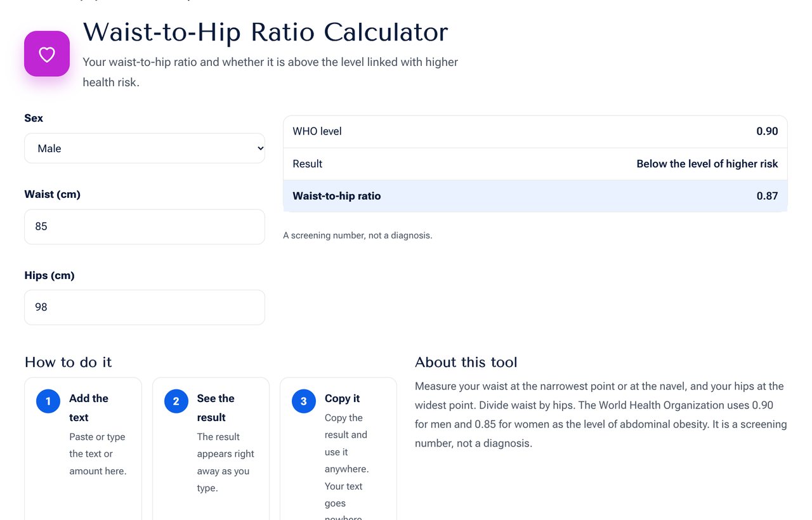The width and height of the screenshot is (812, 520).
Task: Focus the Hips (cm) input field
Action: pyautogui.click(x=145, y=308)
